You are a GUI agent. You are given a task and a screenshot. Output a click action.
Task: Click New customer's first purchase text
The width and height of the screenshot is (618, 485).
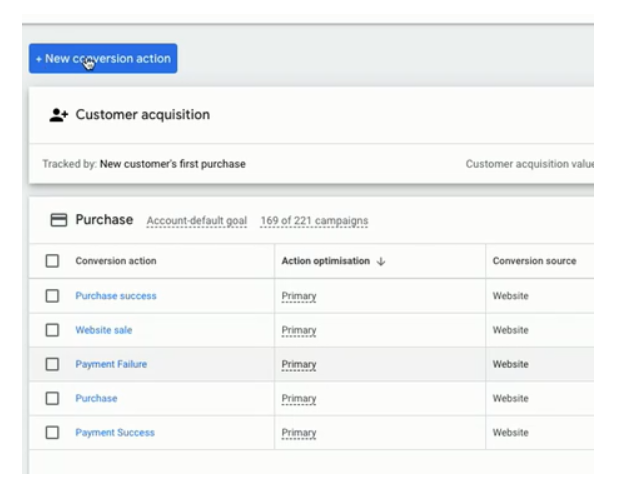pos(173,164)
